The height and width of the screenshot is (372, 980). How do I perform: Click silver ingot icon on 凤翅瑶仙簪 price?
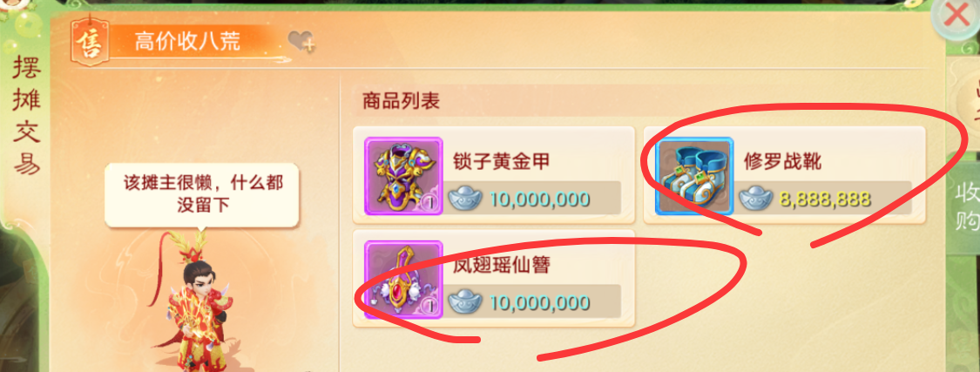point(465,302)
